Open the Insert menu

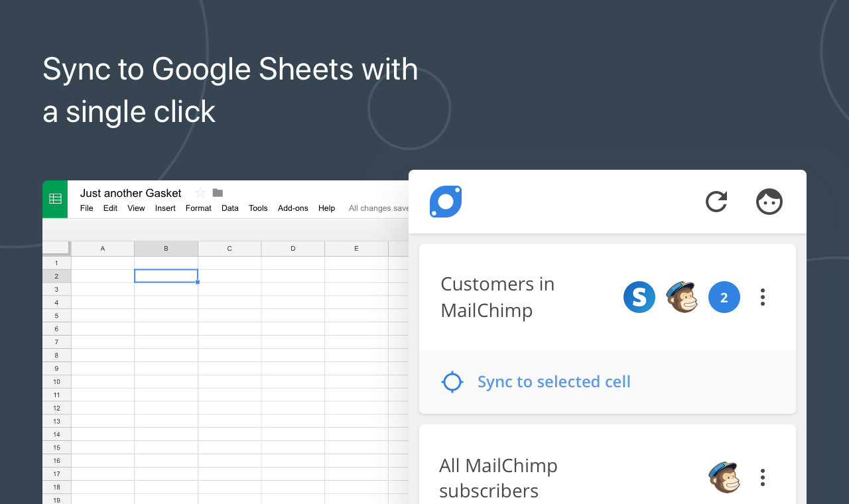coord(165,208)
